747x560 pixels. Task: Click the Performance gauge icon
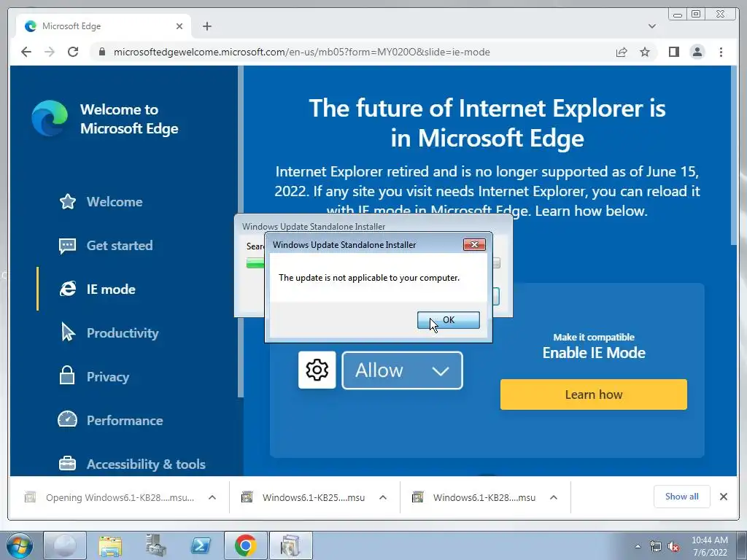[x=67, y=419]
